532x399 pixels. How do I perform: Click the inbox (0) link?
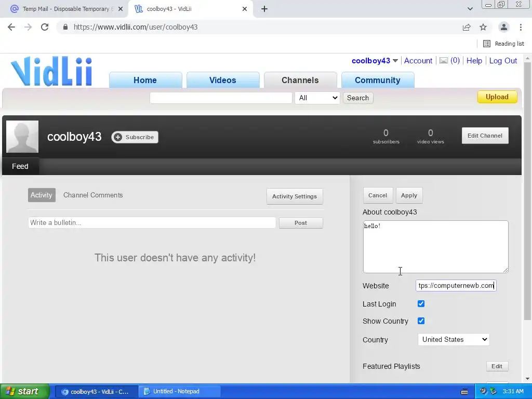pos(455,60)
